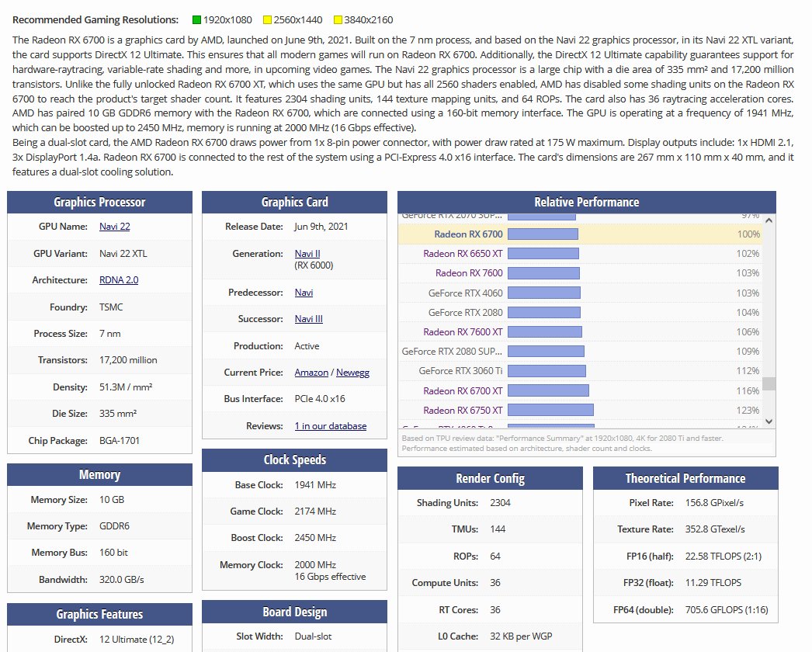Click the '12 Ultimate (12_2)' DirectX value

[137, 639]
